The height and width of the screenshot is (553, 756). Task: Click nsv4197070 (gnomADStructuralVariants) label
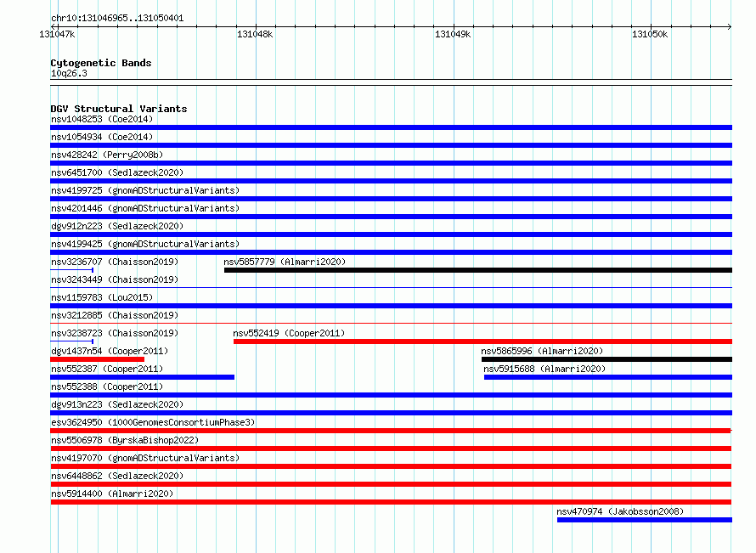(x=145, y=458)
